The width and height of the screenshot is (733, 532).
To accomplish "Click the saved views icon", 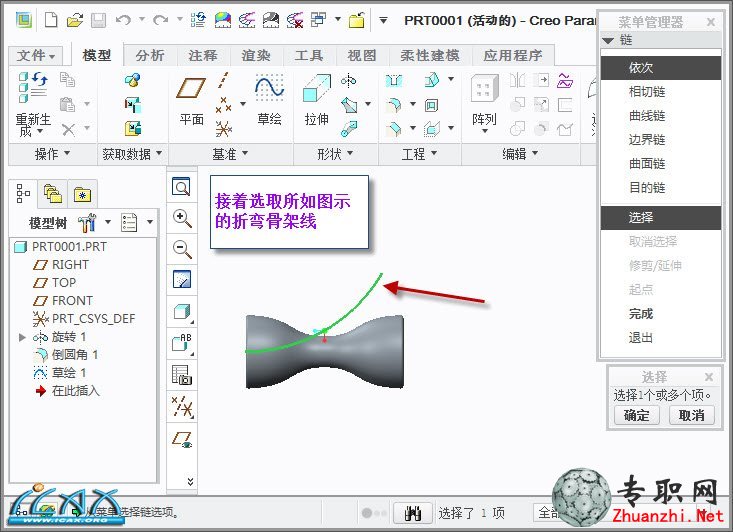I will click(x=182, y=374).
